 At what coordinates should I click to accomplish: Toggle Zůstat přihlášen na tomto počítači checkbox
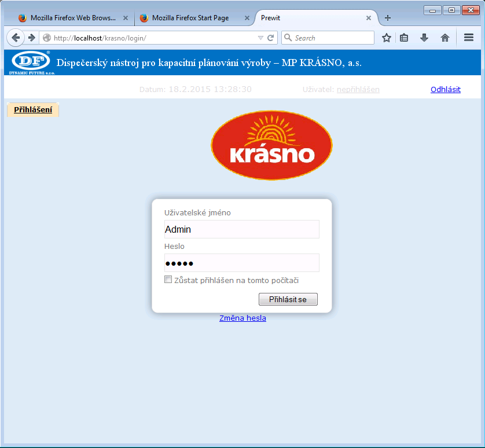(x=168, y=280)
